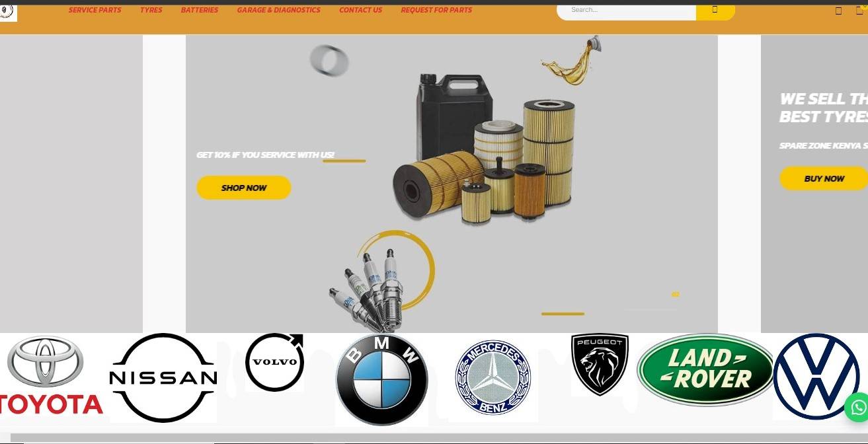868x444 pixels.
Task: Open the Contact Us page
Action: point(361,10)
